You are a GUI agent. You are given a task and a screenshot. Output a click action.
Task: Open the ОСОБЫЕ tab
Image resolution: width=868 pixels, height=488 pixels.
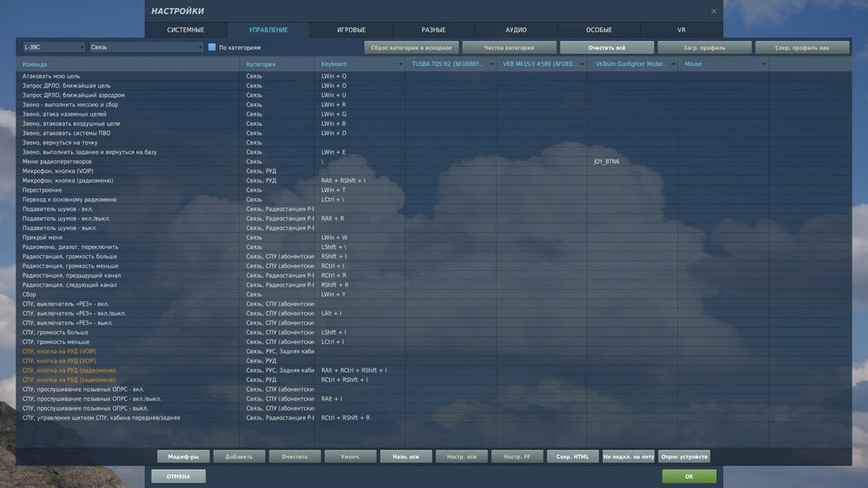(x=599, y=30)
